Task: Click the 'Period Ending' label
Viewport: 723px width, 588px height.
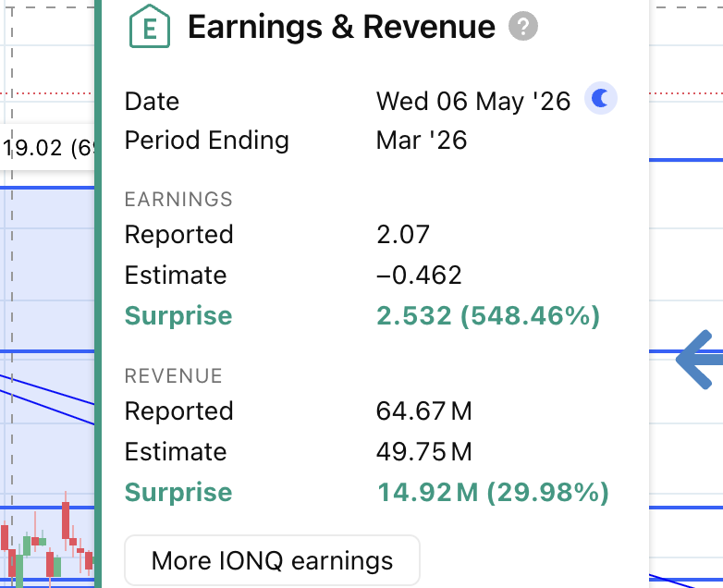Action: pyautogui.click(x=206, y=140)
